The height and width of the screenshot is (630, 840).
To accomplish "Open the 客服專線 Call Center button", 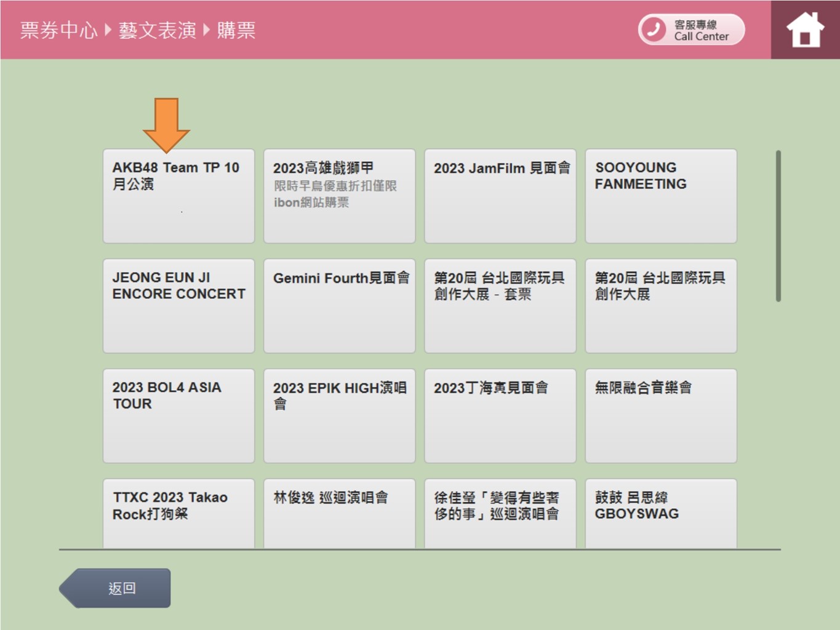I will (x=691, y=30).
